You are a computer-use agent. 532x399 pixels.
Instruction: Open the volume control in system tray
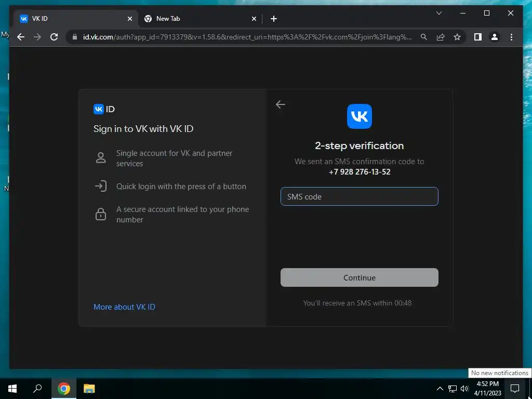click(464, 389)
